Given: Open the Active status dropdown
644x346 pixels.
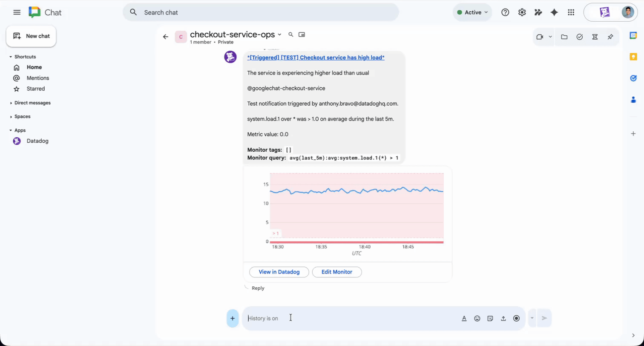Looking at the screenshot, I should click(x=472, y=12).
